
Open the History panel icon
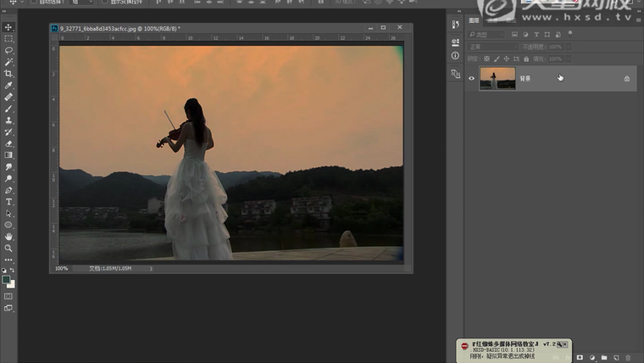coord(455,25)
